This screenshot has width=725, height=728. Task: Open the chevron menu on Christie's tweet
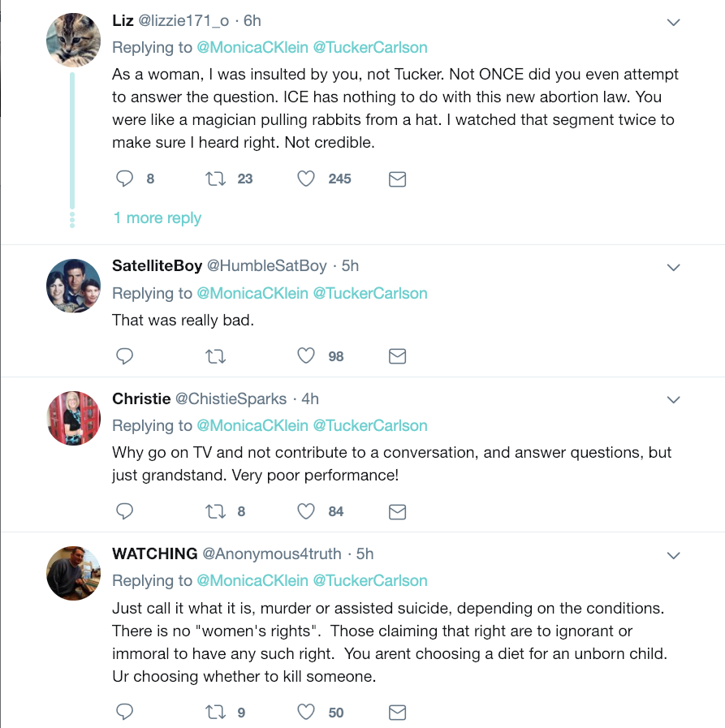pos(673,400)
